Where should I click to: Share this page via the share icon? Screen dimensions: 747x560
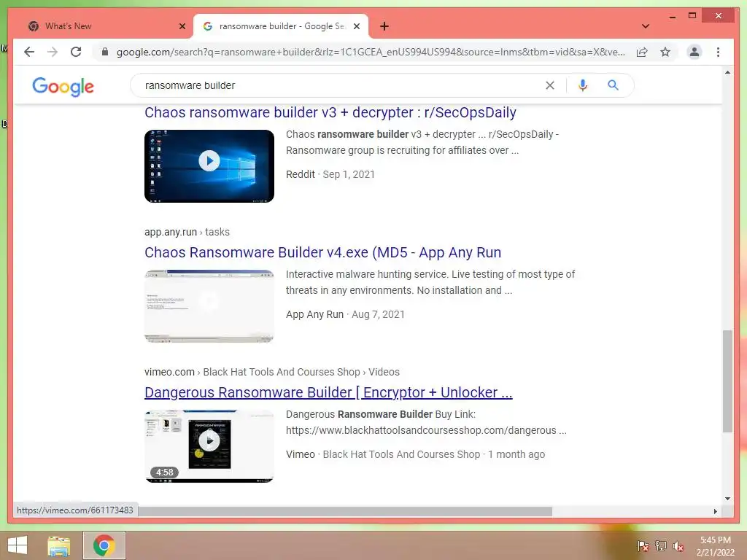(x=642, y=52)
